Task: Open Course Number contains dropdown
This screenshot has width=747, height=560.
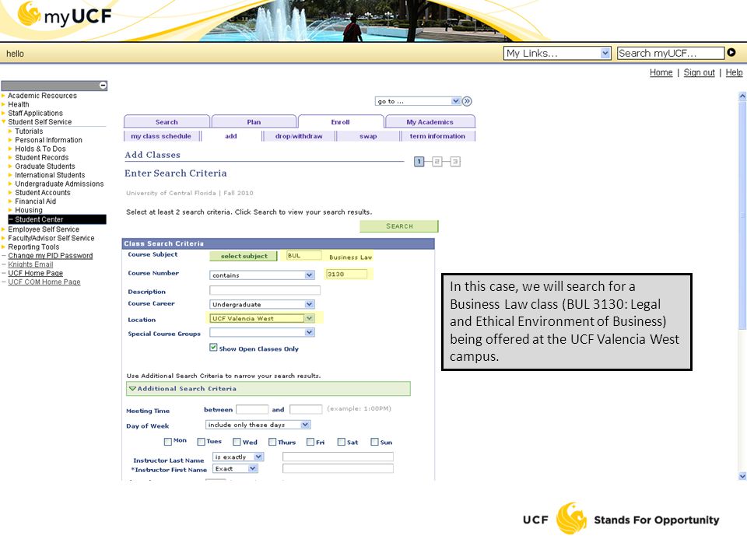Action: pos(262,275)
